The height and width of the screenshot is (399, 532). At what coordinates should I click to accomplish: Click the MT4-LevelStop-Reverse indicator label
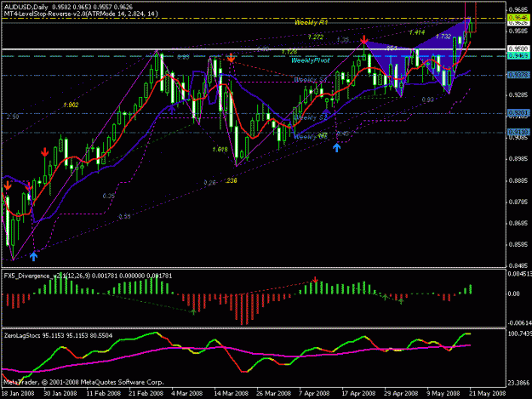coord(81,14)
